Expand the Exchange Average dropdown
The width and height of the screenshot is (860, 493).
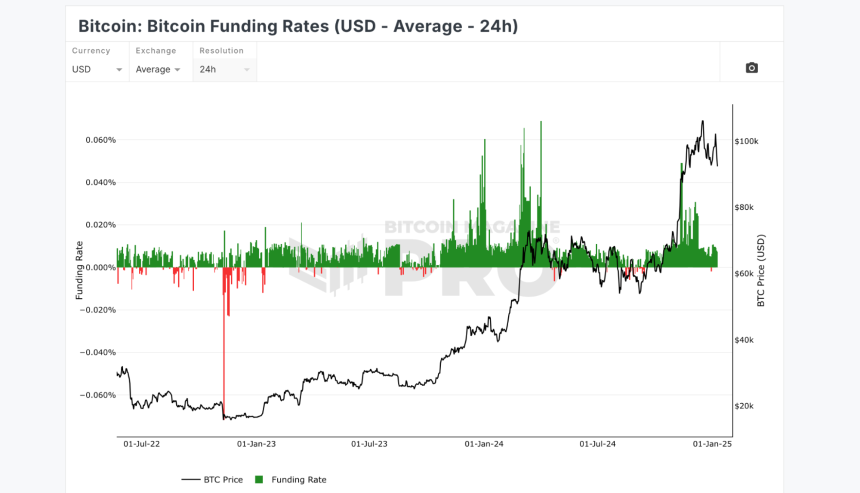[158, 70]
